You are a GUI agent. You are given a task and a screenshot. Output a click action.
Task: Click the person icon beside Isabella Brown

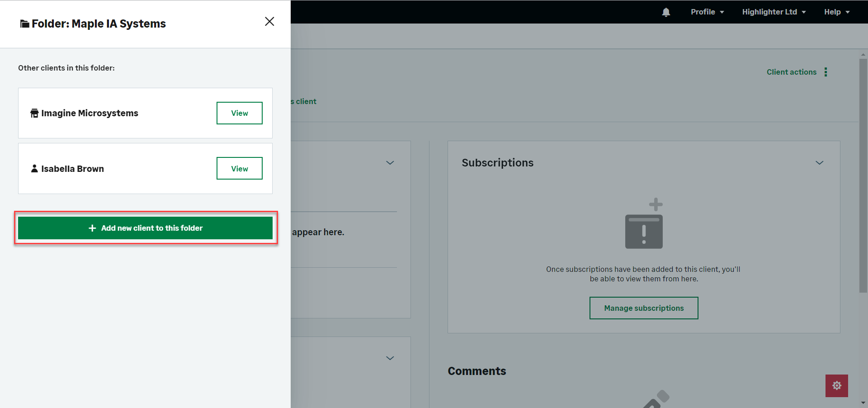(x=34, y=169)
